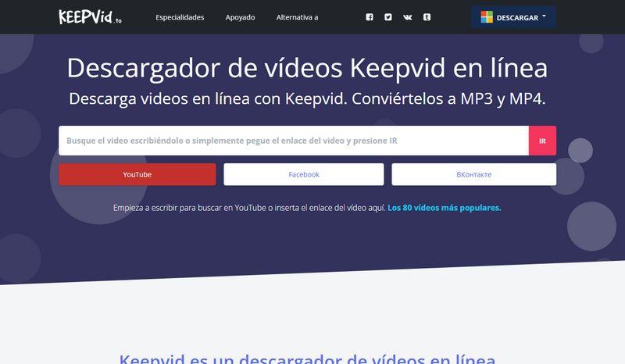Click the pink IR search button
Image resolution: width=625 pixels, height=364 pixels.
tap(542, 141)
